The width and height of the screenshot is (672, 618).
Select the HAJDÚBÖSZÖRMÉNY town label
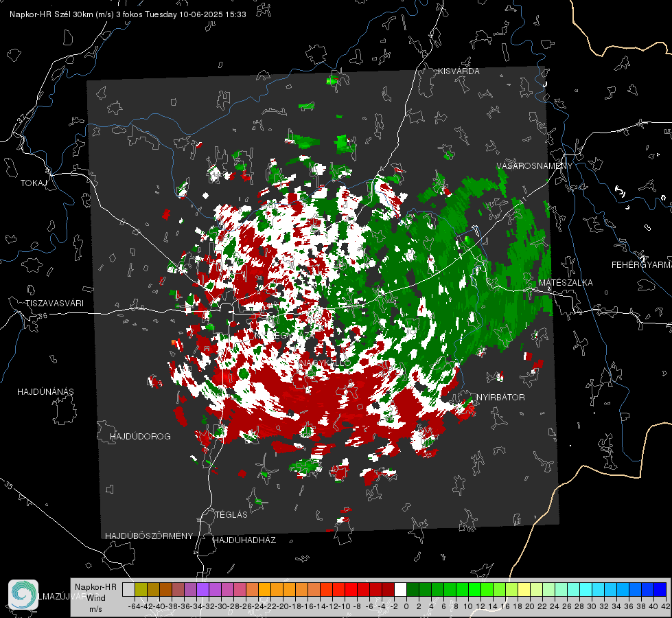tap(149, 536)
